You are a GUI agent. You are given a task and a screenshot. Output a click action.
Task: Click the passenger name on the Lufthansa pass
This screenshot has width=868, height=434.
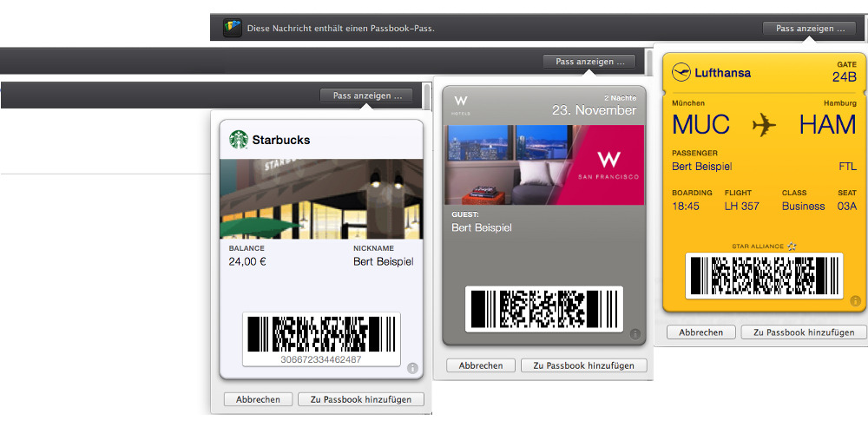coord(702,166)
